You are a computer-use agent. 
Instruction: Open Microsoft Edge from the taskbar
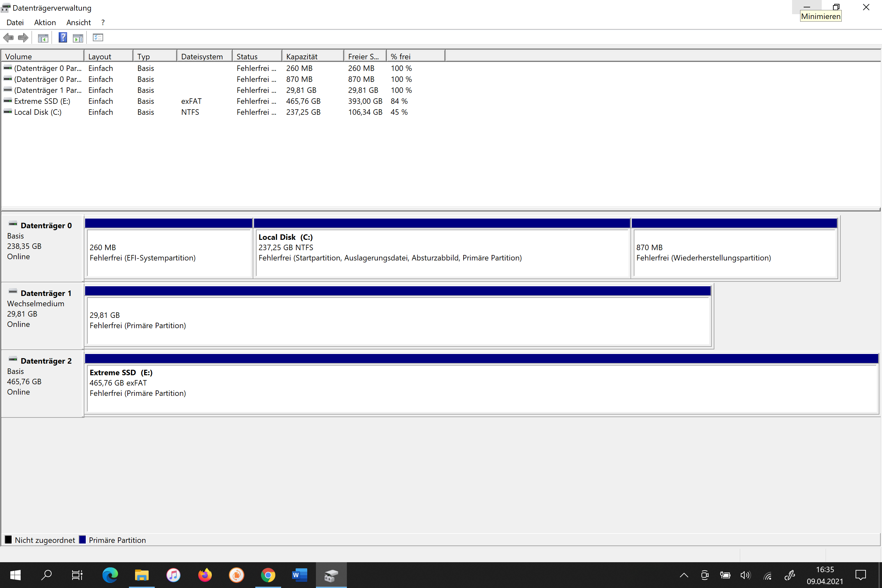coord(110,575)
